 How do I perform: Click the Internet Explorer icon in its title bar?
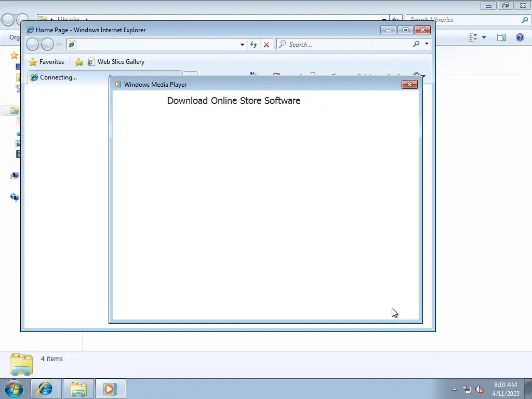click(x=30, y=30)
